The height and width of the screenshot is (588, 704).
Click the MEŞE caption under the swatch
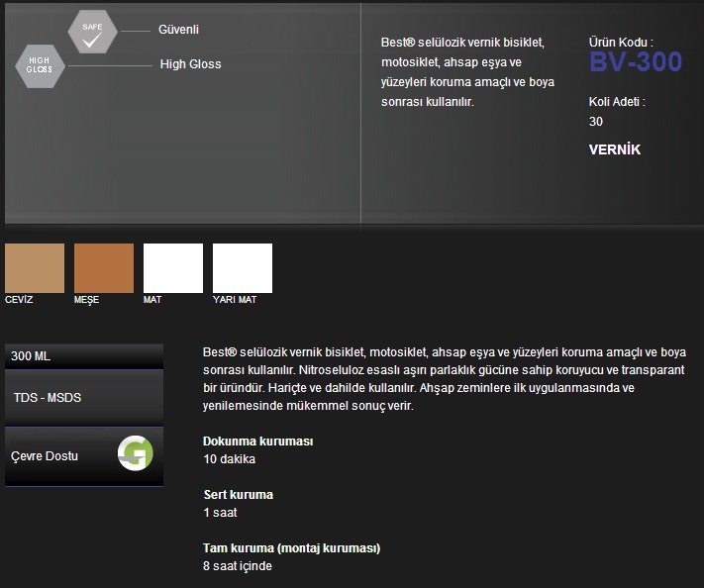click(87, 300)
